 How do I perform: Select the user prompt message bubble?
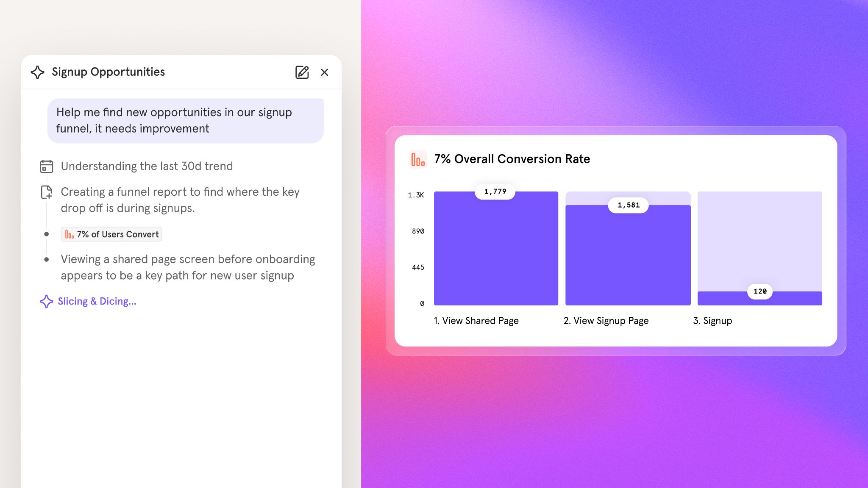click(x=186, y=121)
